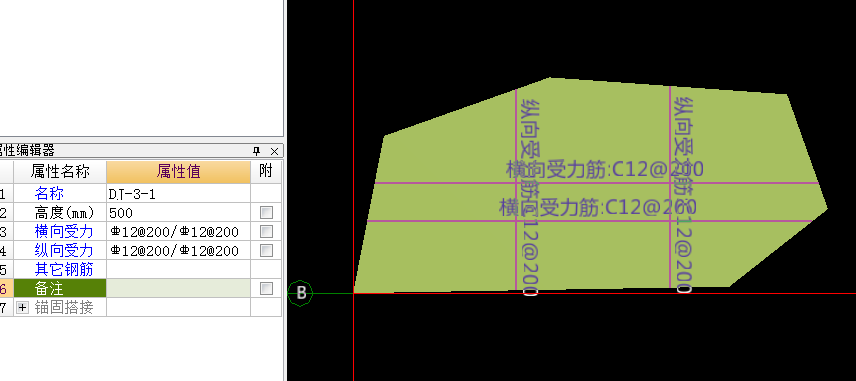Select the 纵向受力 rebar value field
Viewport: 856px width, 381px height.
point(179,251)
